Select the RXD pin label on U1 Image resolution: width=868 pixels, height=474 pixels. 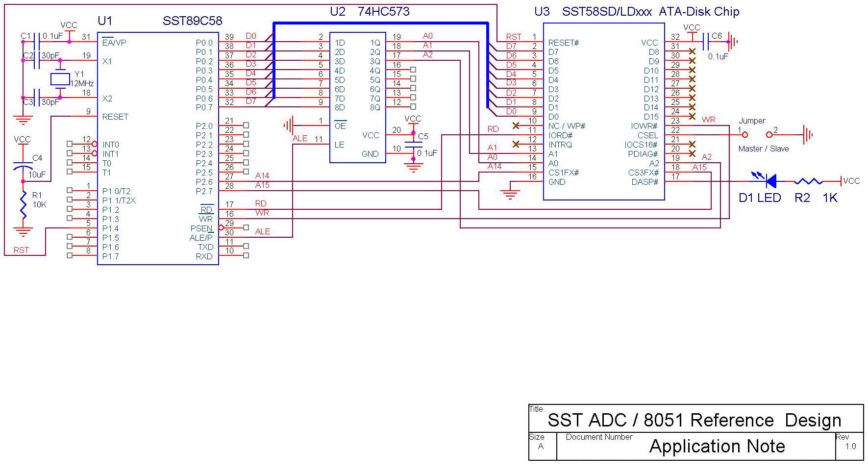pos(204,256)
